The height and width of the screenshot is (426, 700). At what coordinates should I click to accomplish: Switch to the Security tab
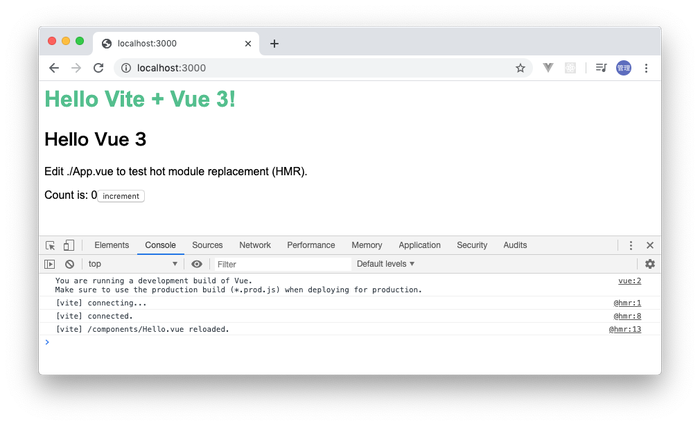coord(472,245)
